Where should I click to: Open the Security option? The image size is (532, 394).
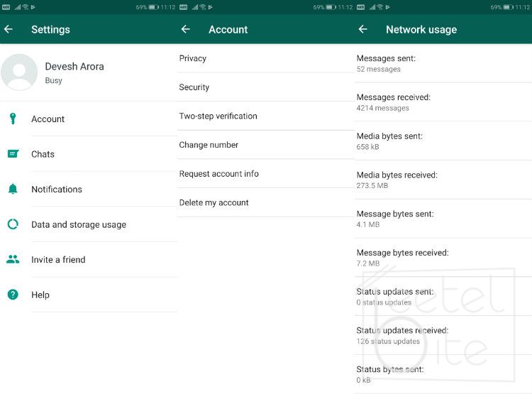tap(194, 87)
